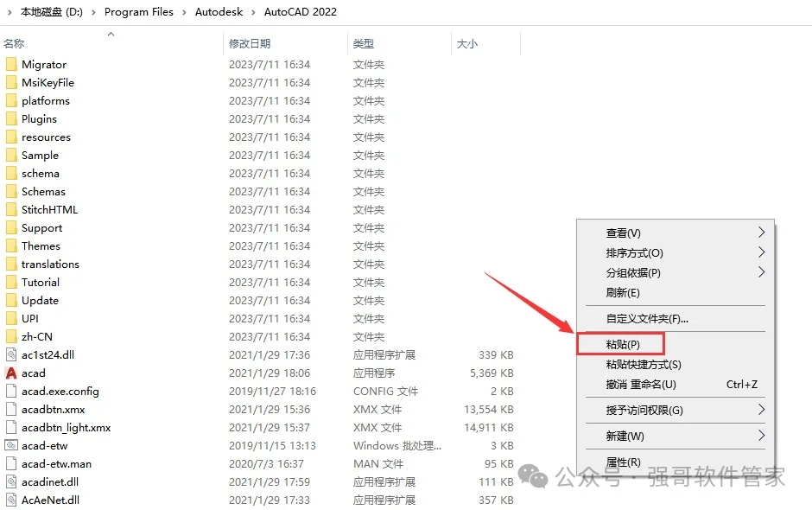Expand the 新建(W) submenu arrow
812x510 pixels.
pyautogui.click(x=761, y=436)
